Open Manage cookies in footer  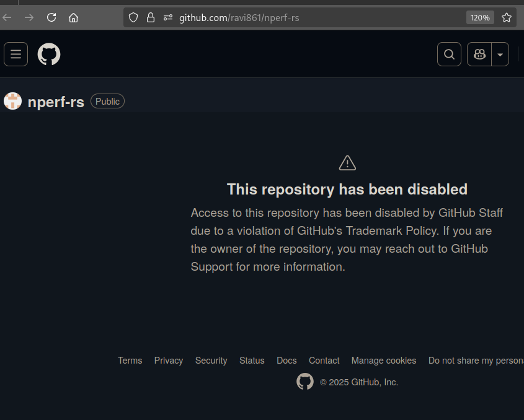(x=384, y=361)
